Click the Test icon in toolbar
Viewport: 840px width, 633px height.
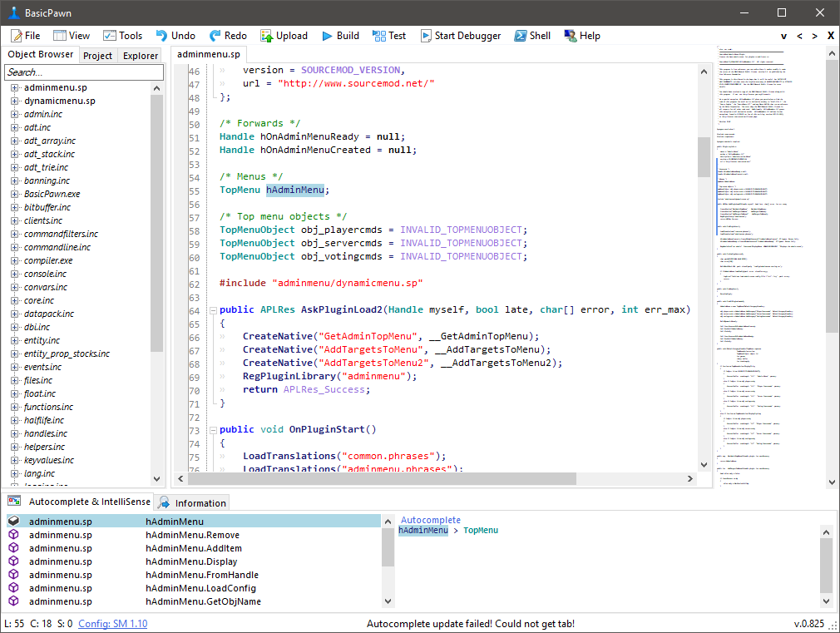[x=378, y=36]
